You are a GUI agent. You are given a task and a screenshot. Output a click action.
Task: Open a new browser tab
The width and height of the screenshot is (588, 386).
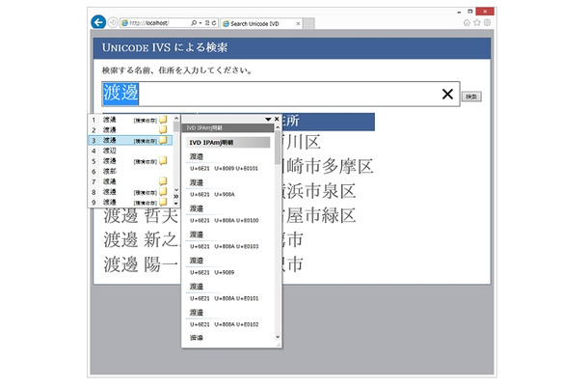point(308,23)
